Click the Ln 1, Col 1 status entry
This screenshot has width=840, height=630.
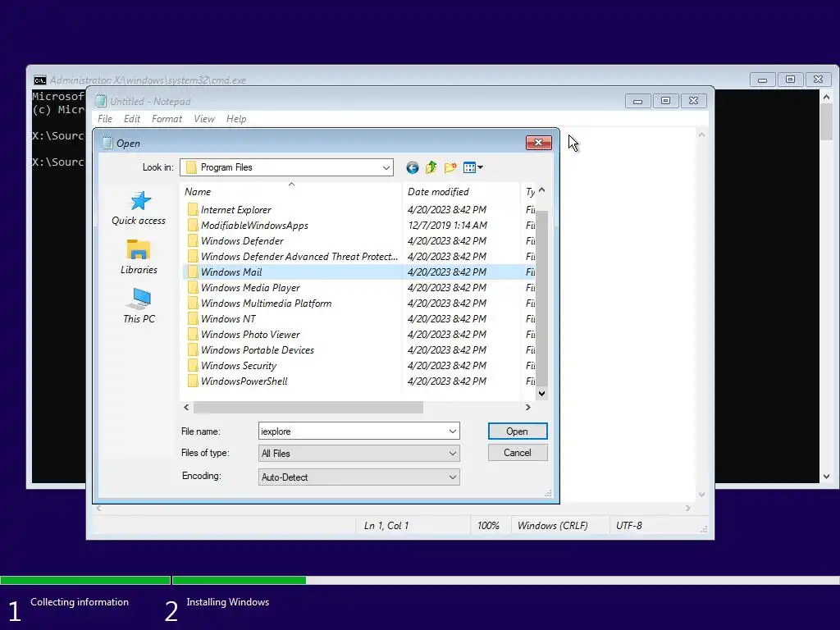386,526
